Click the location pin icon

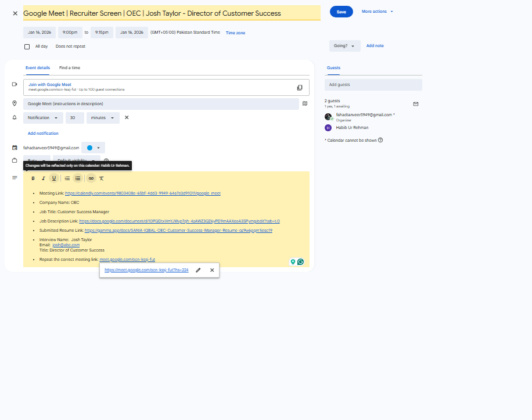coord(15,103)
